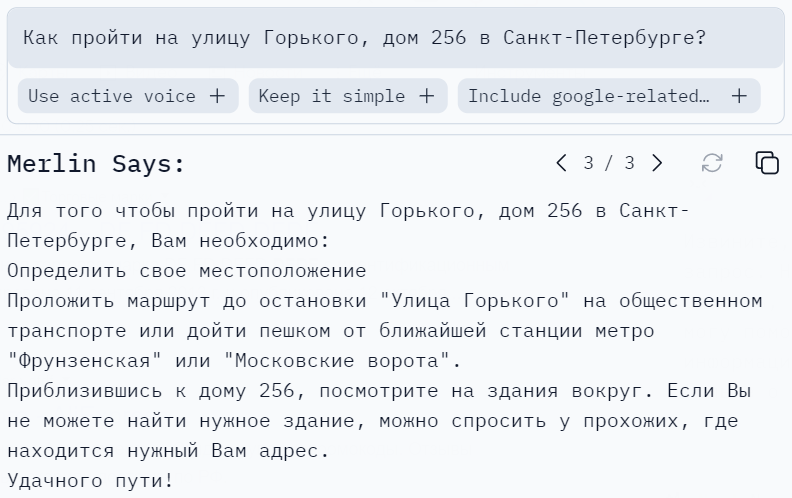Copy Merlin's response with the copy icon
This screenshot has width=792, height=498.
(766, 163)
